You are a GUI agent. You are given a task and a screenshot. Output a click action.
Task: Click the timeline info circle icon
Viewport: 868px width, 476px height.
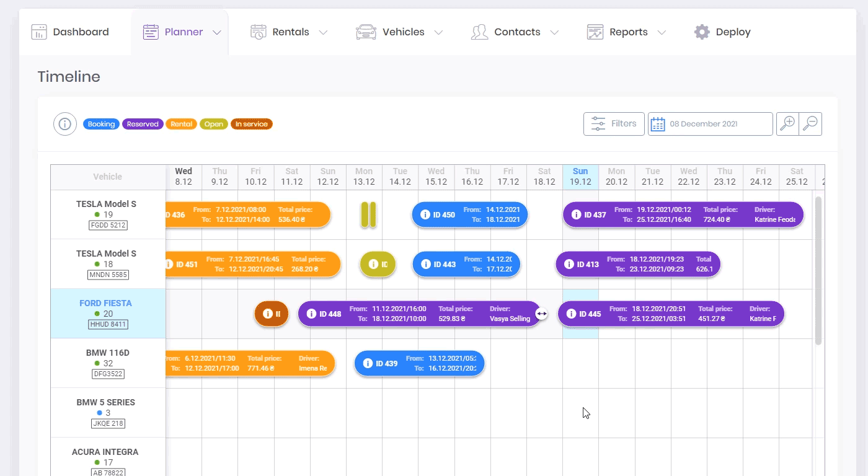pyautogui.click(x=64, y=124)
